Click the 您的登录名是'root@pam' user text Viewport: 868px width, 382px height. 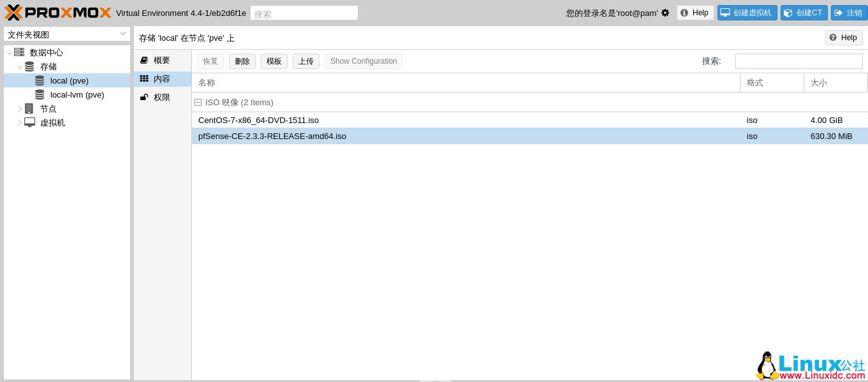[612, 13]
